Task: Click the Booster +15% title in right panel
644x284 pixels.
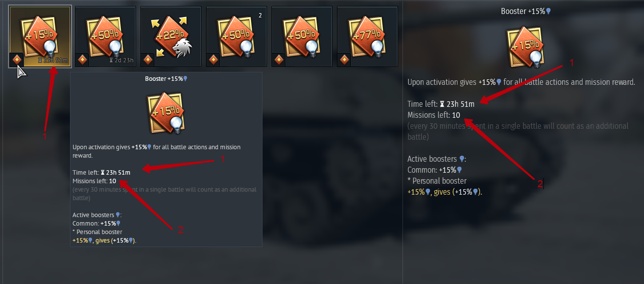Action: click(525, 11)
